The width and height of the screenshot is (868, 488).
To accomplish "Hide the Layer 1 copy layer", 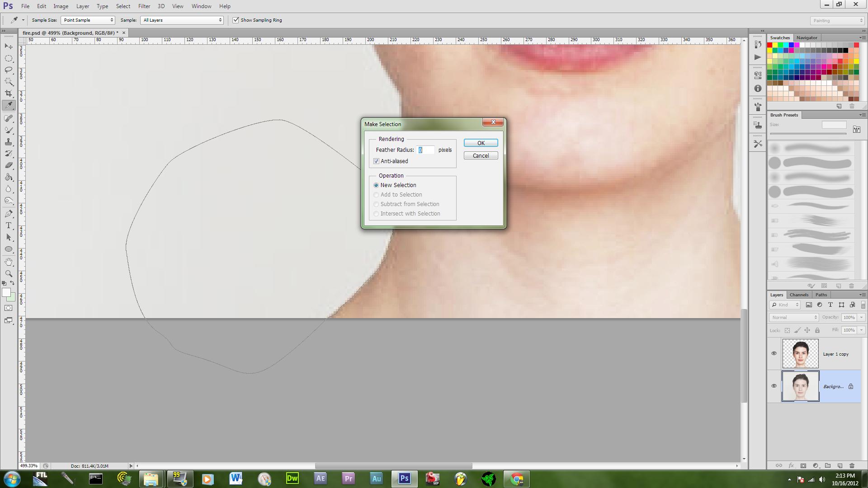I will [774, 353].
